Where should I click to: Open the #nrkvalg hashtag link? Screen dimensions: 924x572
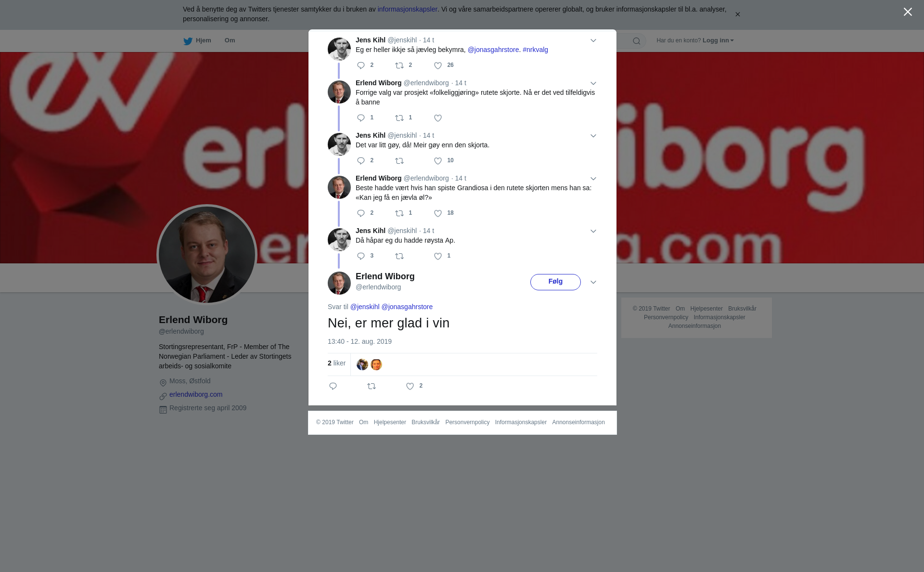point(535,50)
